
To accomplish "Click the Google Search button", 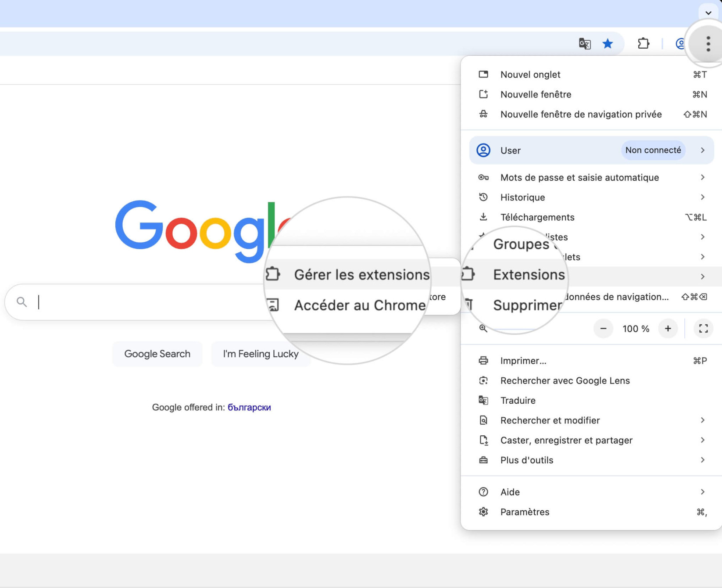I will click(157, 354).
